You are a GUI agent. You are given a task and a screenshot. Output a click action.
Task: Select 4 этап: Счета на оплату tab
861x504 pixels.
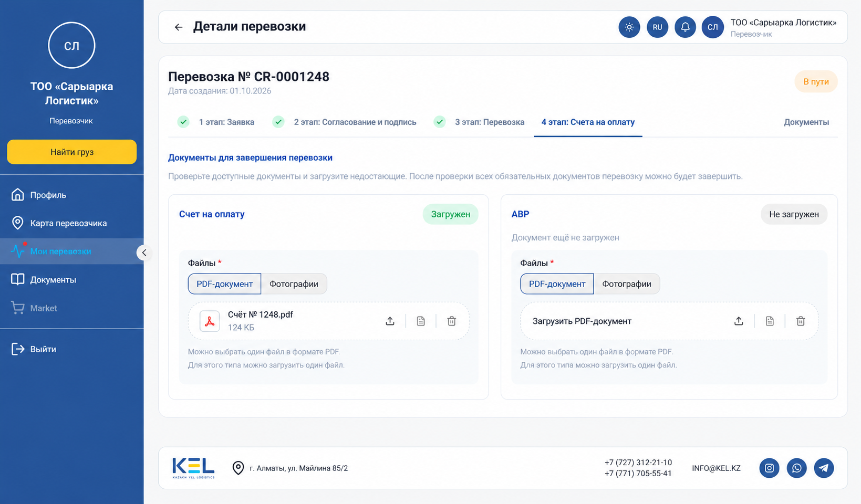coord(588,122)
